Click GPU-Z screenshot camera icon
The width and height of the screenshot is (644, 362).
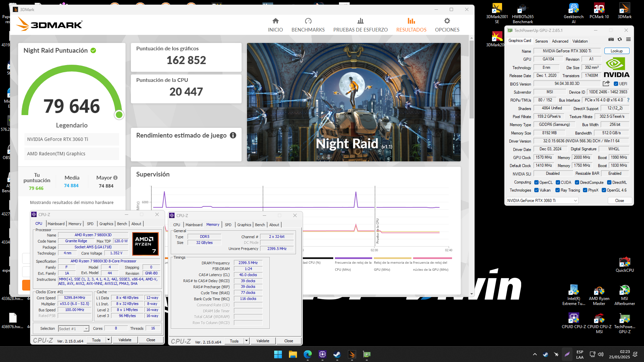point(611,40)
